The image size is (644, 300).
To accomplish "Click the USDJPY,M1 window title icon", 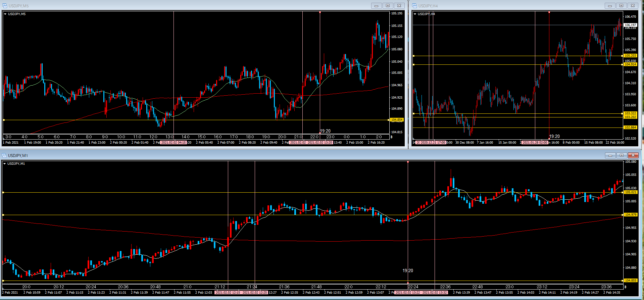I will click(4, 155).
